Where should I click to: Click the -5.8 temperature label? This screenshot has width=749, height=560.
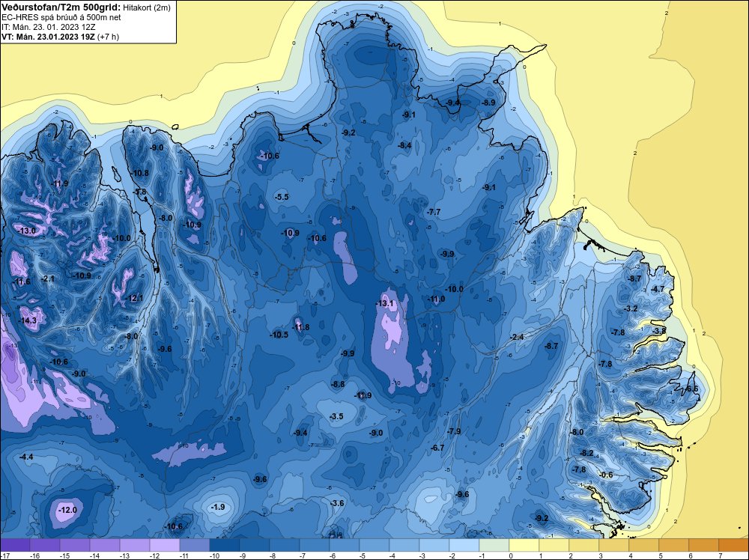[140, 192]
